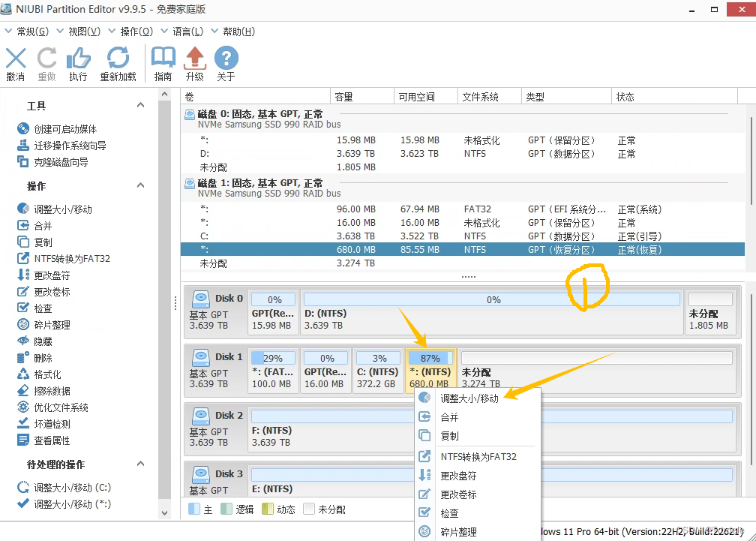This screenshot has height=541, width=756.
Task: Click 删除 in the sidebar operations
Action: click(x=34, y=358)
